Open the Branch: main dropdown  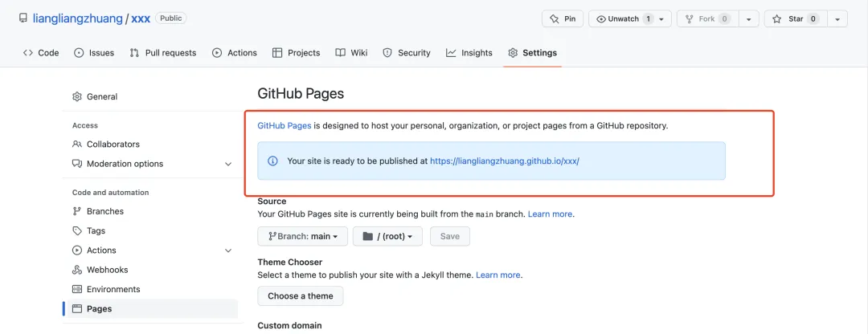coord(302,236)
